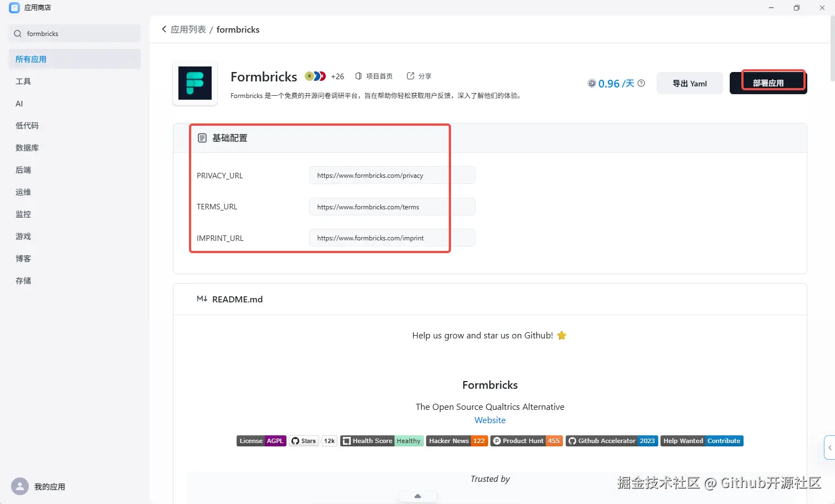Click the 基础配置 section icon
Viewport: 835px width, 504px height.
coord(202,138)
